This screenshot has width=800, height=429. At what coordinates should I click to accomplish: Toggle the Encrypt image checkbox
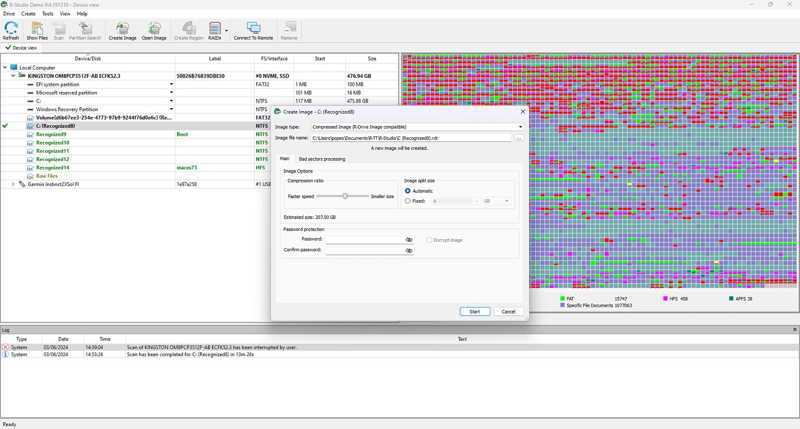[429, 240]
